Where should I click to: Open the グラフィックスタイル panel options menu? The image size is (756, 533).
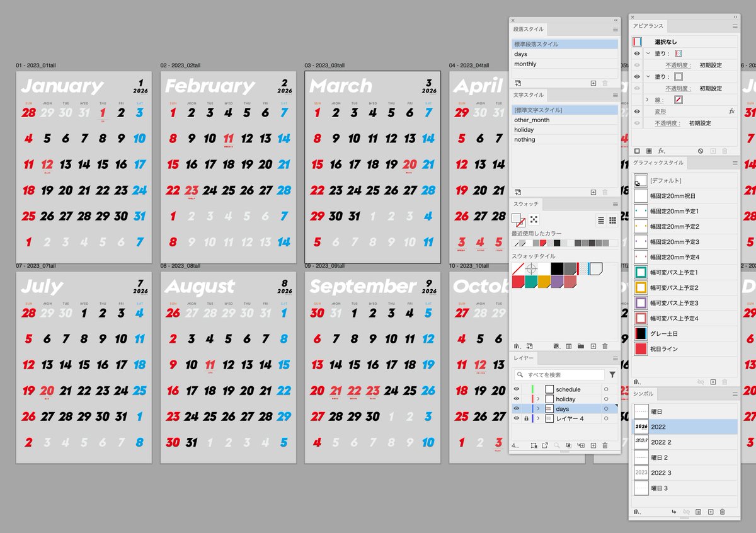735,163
